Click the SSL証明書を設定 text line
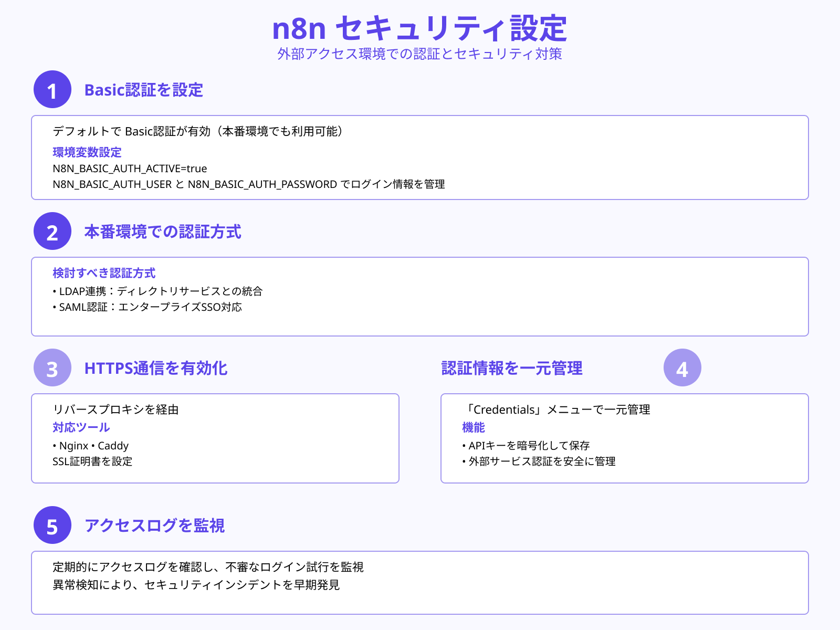Image resolution: width=840 pixels, height=630 pixels. 92,462
